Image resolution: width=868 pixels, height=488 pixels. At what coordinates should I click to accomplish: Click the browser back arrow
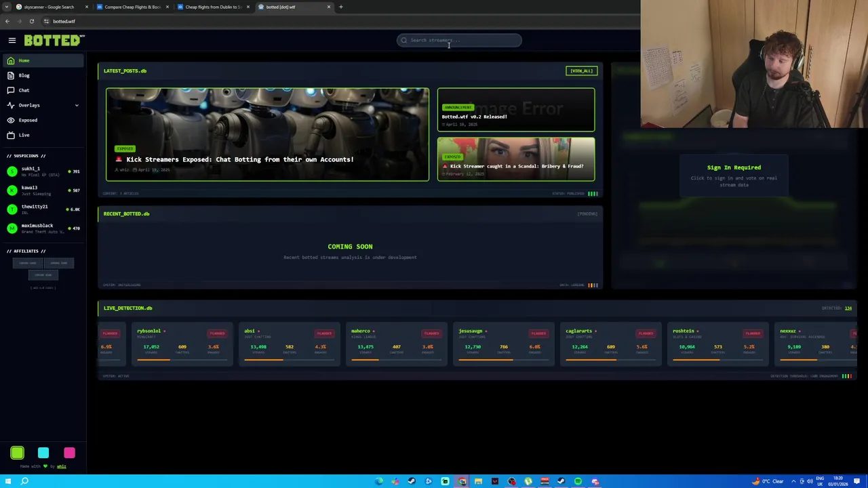pyautogui.click(x=7, y=21)
